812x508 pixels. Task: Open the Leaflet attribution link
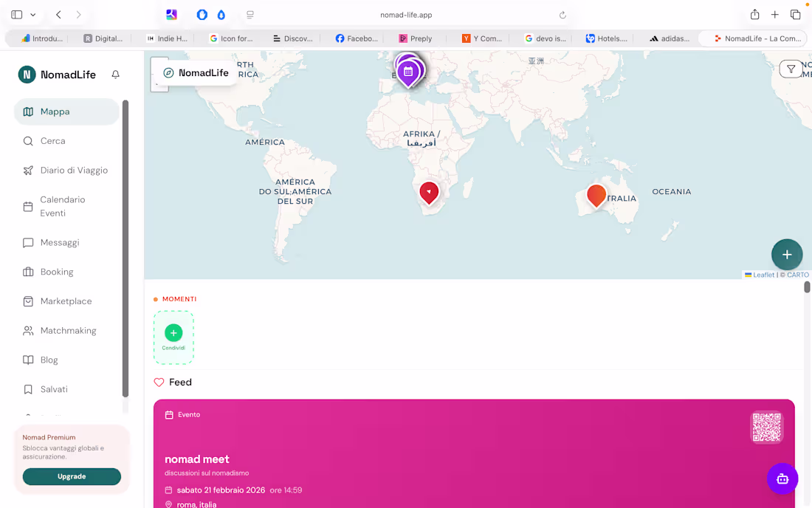coord(763,275)
